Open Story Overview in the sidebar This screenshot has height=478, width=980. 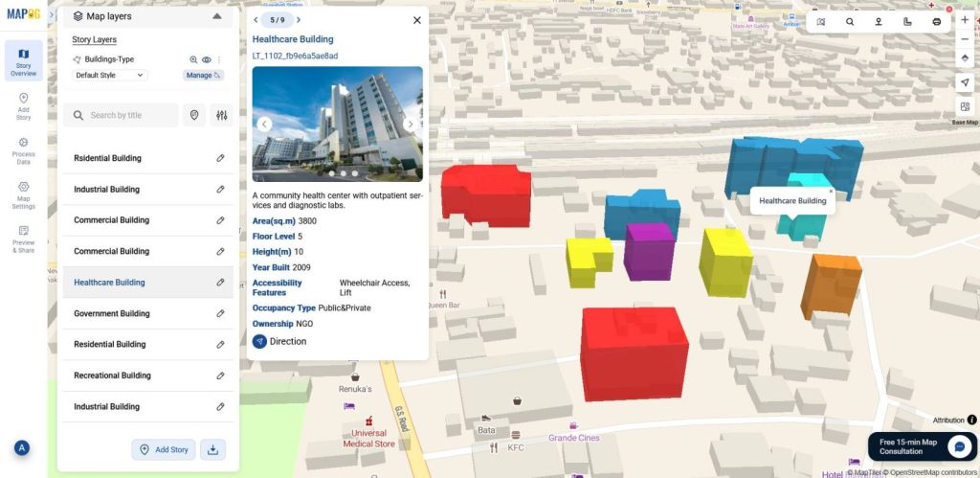24,60
